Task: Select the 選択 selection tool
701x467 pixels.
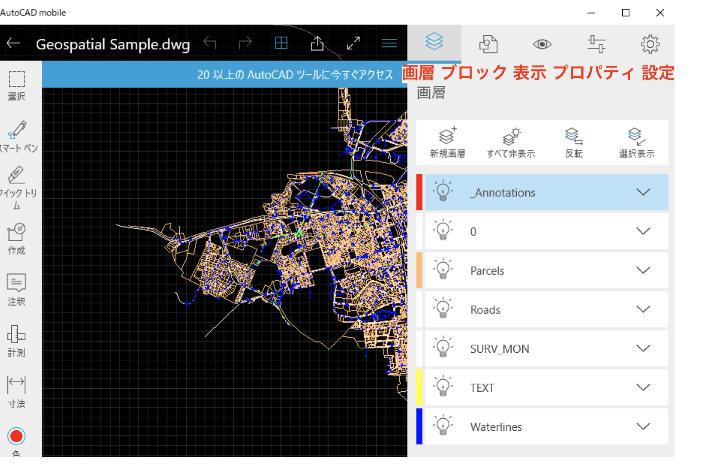Action: [17, 85]
